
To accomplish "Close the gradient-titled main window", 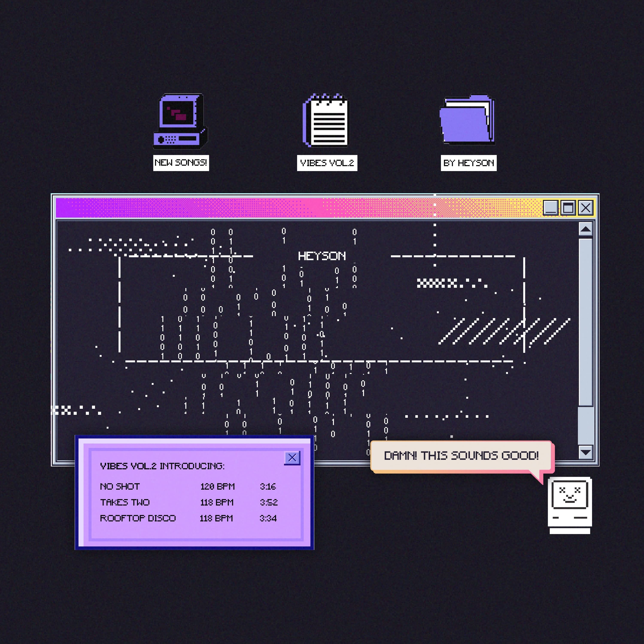I will [586, 208].
